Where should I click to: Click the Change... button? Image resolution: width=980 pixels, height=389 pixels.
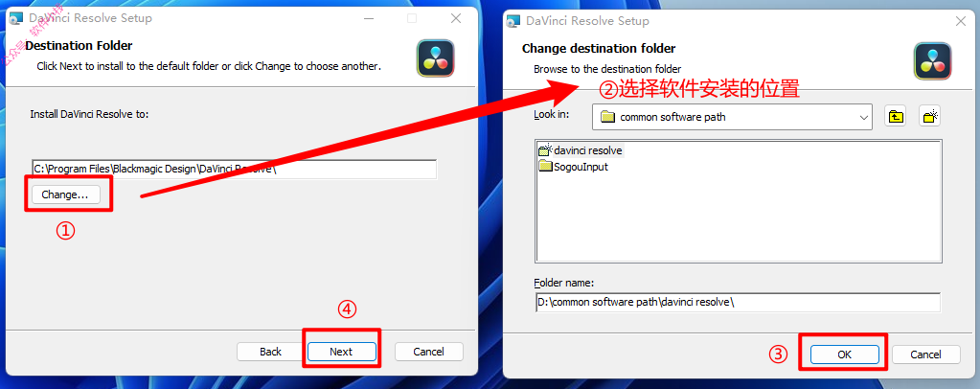[x=65, y=194]
